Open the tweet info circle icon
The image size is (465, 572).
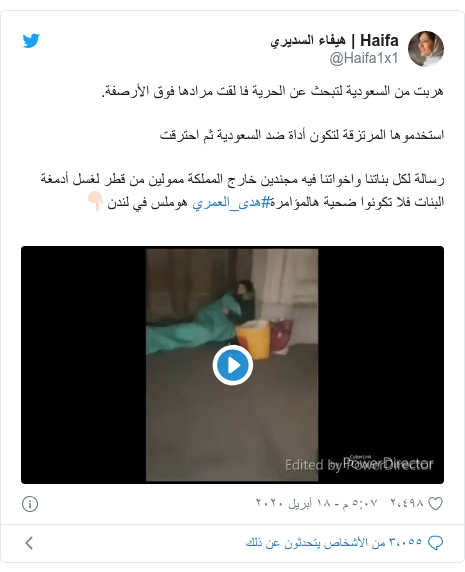coord(30,504)
